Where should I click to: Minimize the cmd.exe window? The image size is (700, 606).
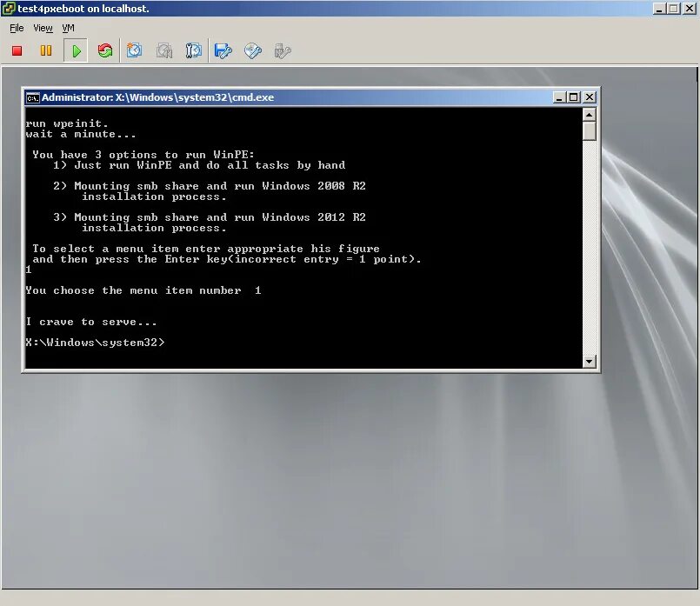click(x=559, y=97)
